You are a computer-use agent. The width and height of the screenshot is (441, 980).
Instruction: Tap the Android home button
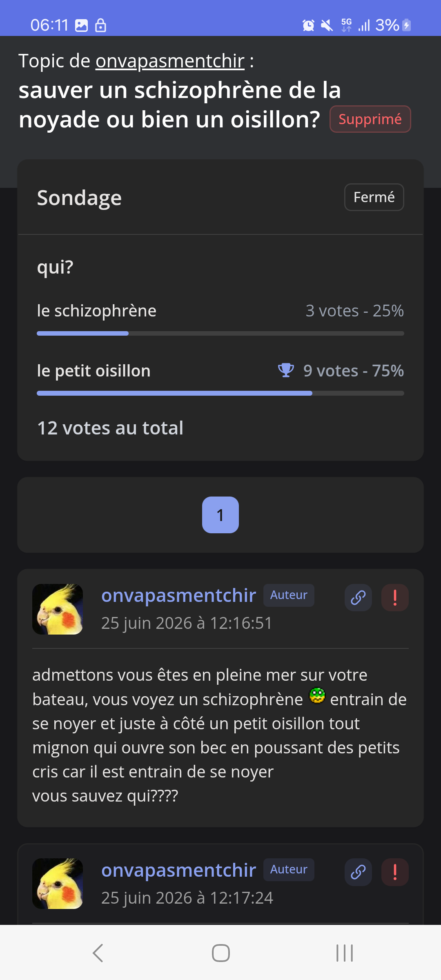[220, 953]
